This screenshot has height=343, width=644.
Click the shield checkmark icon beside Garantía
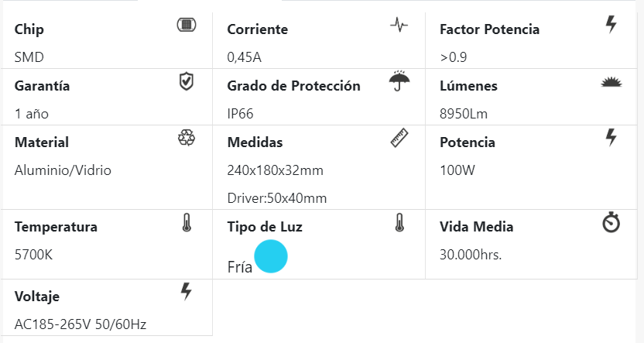pyautogui.click(x=186, y=81)
